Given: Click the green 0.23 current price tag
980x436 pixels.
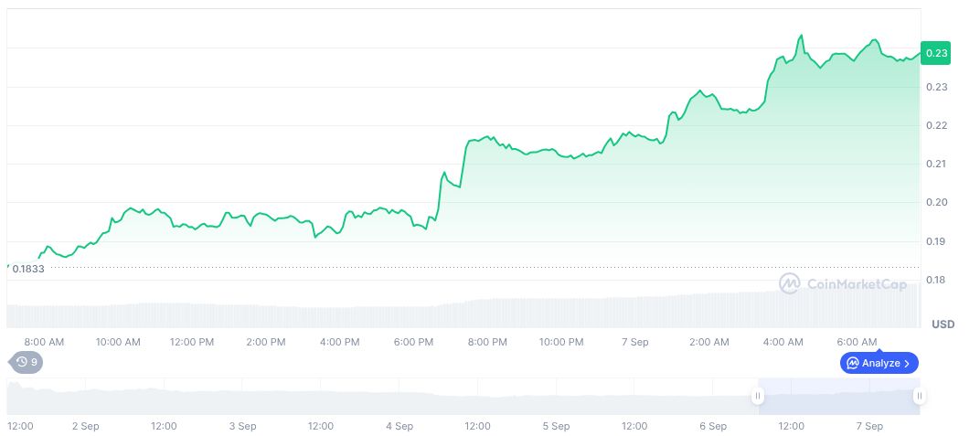Looking at the screenshot, I should click(x=935, y=54).
